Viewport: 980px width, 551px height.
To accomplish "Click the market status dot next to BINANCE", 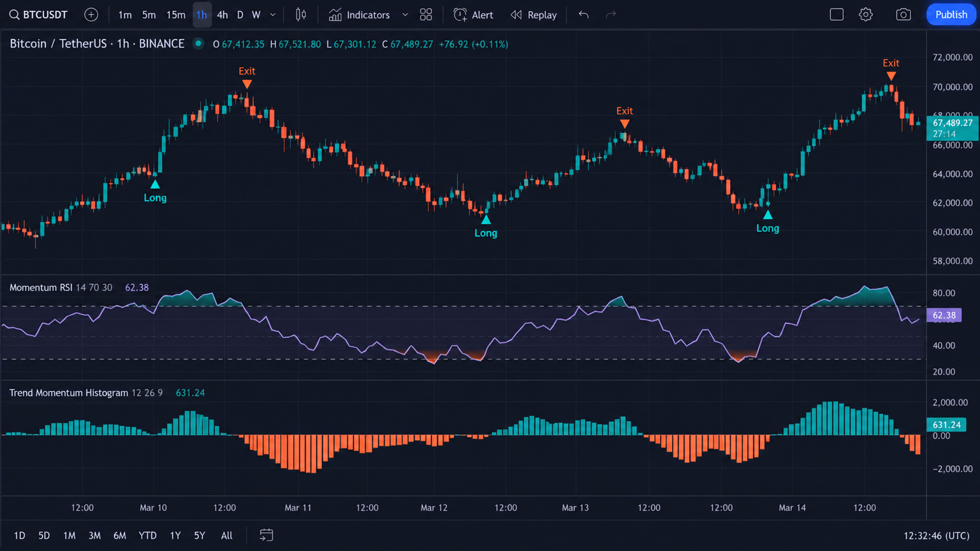I will tap(198, 43).
